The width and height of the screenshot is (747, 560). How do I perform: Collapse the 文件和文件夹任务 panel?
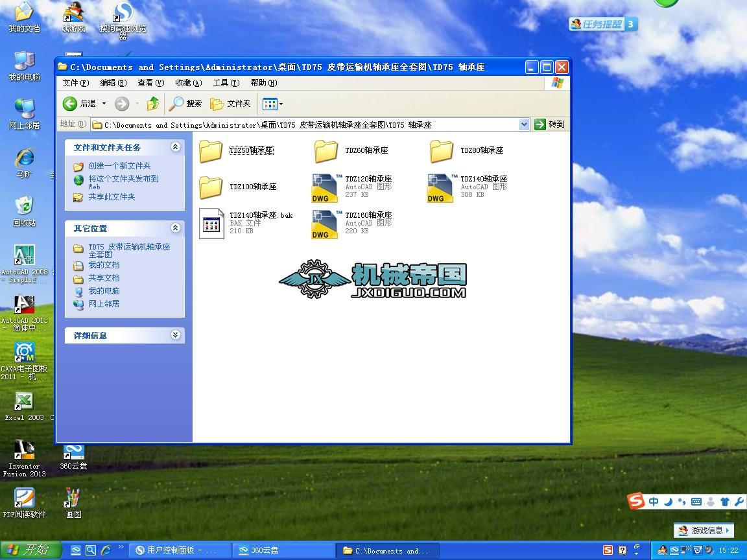[175, 147]
